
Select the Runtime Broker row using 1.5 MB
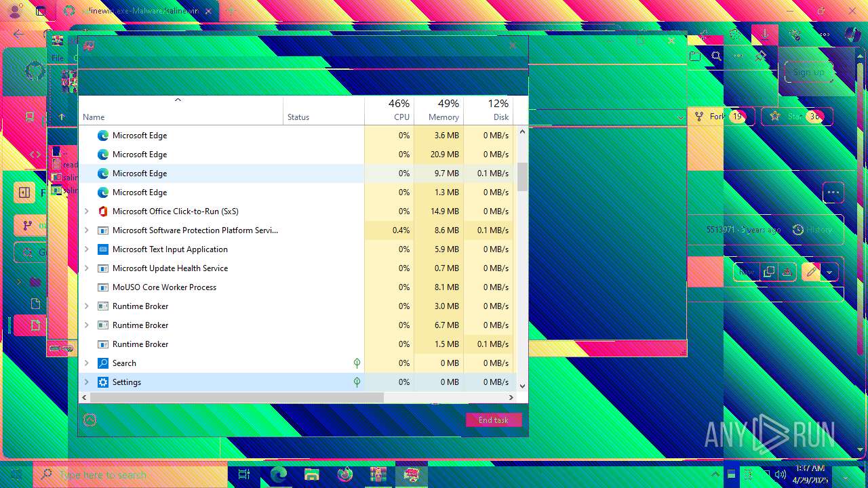(x=298, y=344)
